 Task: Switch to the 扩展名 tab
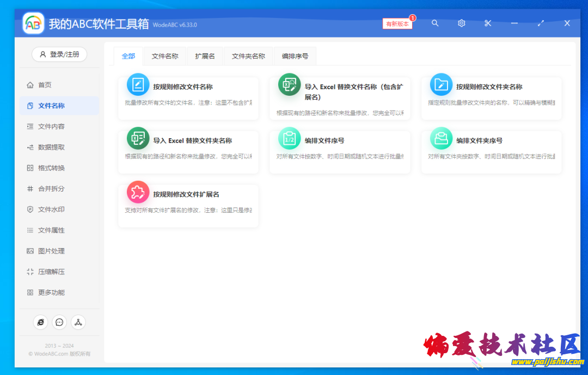pos(205,56)
